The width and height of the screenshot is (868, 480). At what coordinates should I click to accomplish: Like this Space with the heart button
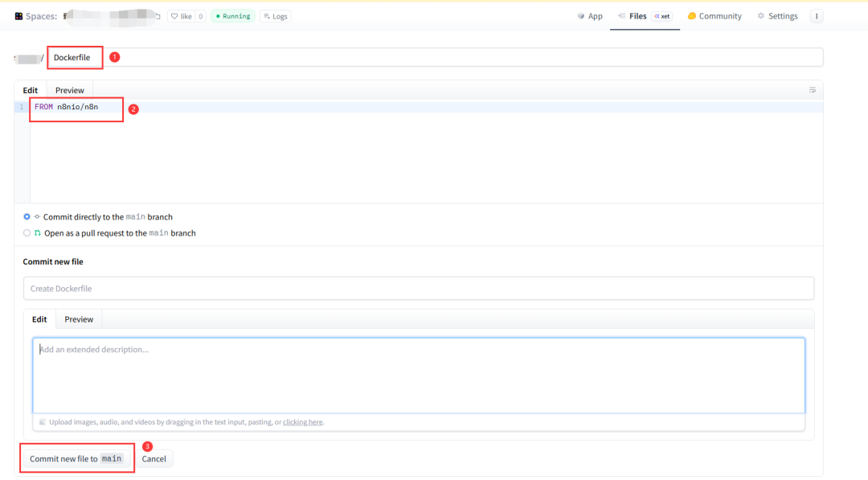(181, 16)
